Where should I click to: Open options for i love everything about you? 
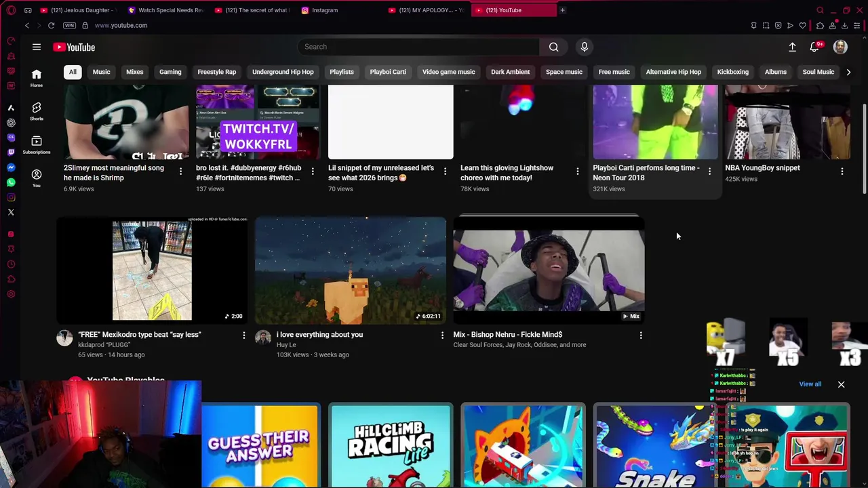[x=442, y=335]
